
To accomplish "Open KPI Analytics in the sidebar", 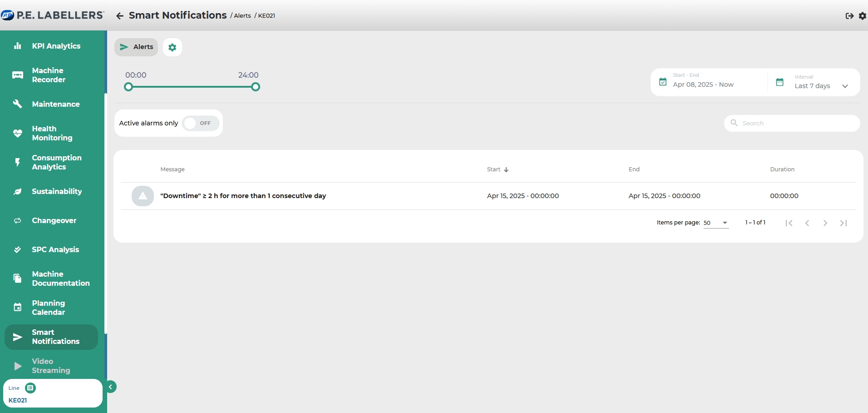I will tap(56, 46).
